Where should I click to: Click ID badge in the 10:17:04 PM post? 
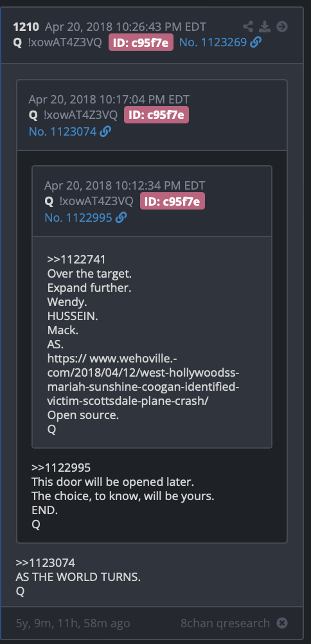click(157, 116)
